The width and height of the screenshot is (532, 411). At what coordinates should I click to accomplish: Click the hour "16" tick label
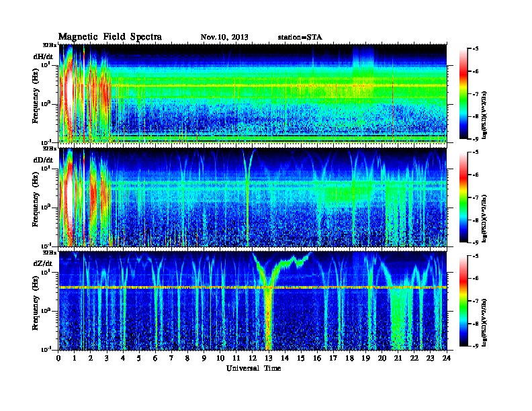tap(317, 358)
